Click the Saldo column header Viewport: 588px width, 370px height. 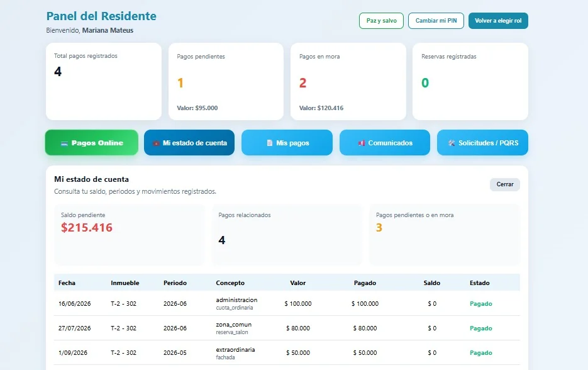pos(432,283)
